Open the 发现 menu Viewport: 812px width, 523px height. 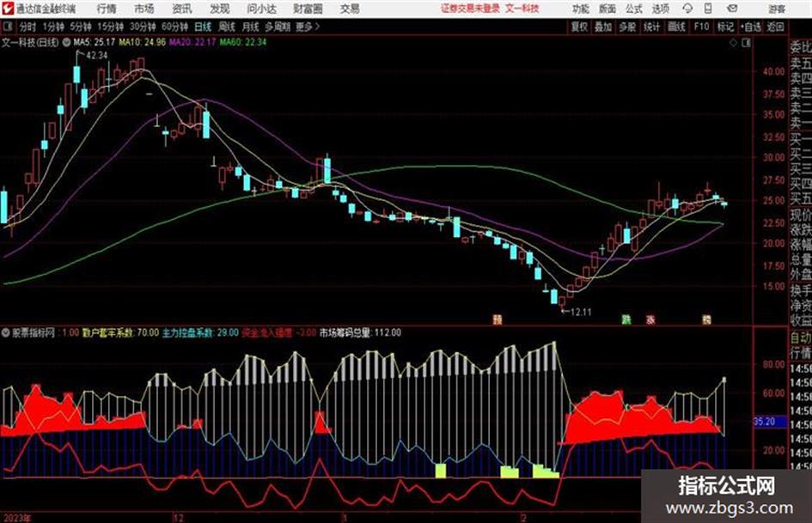click(220, 9)
